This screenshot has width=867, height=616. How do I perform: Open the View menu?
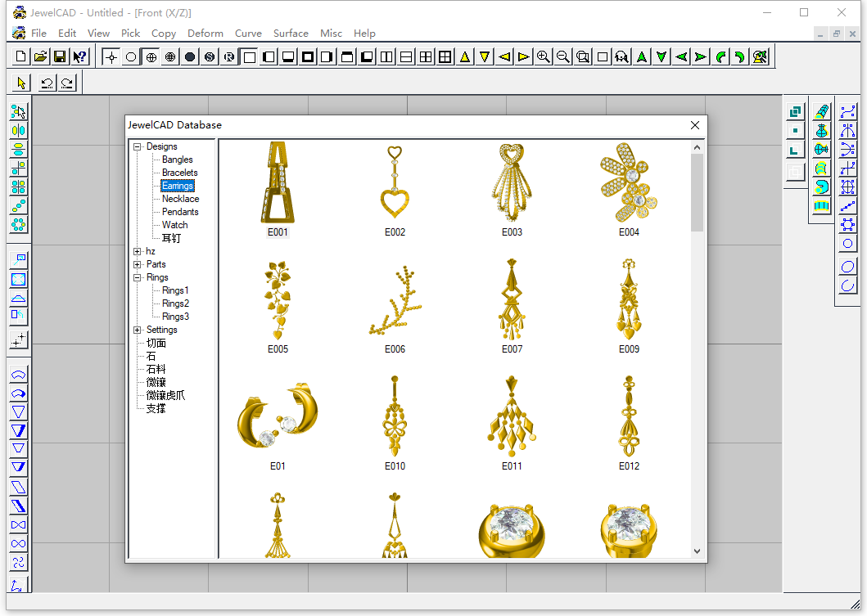coord(98,34)
